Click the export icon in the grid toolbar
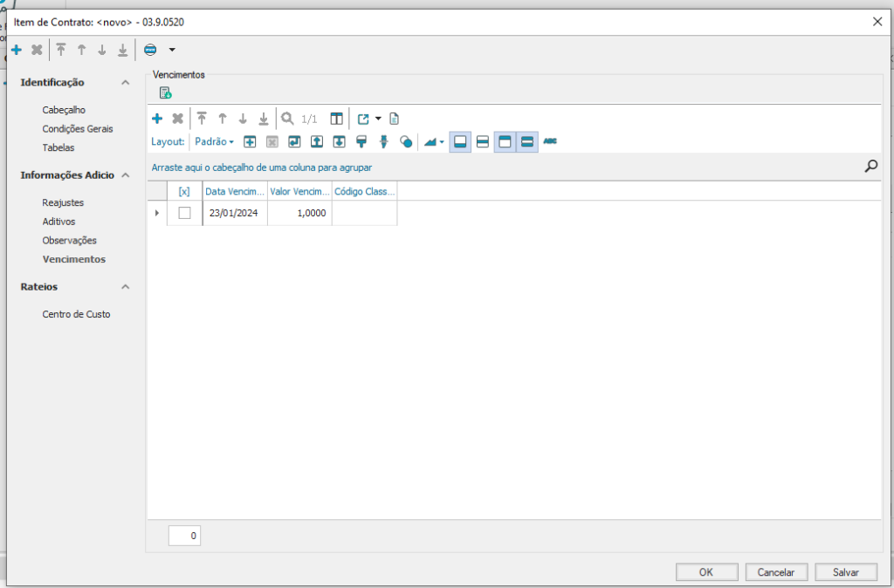894x588 pixels. 363,119
